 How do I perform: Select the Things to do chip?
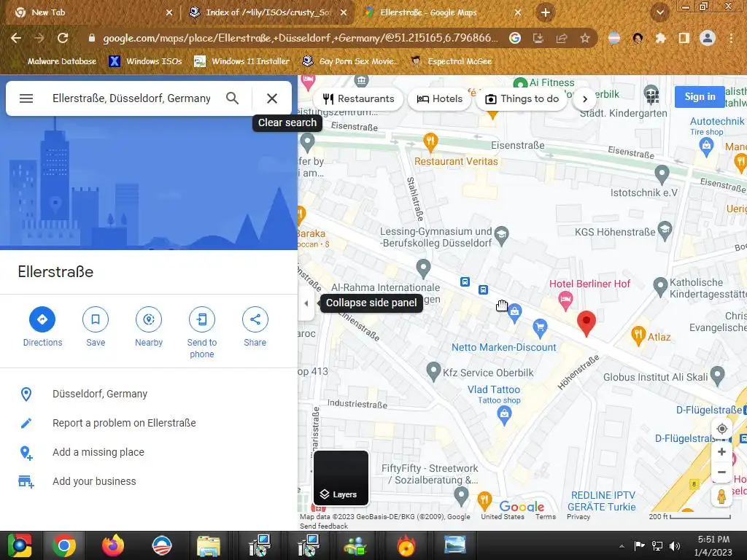pyautogui.click(x=522, y=99)
